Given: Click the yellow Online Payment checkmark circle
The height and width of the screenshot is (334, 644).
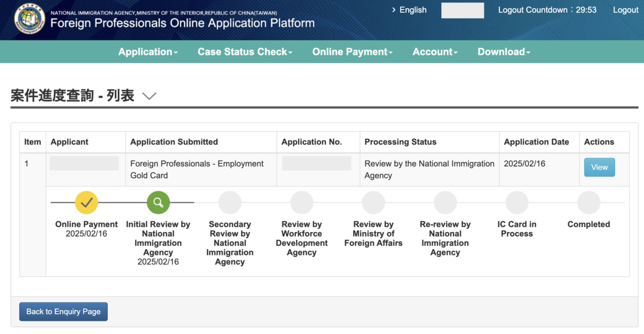Looking at the screenshot, I should point(86,202).
